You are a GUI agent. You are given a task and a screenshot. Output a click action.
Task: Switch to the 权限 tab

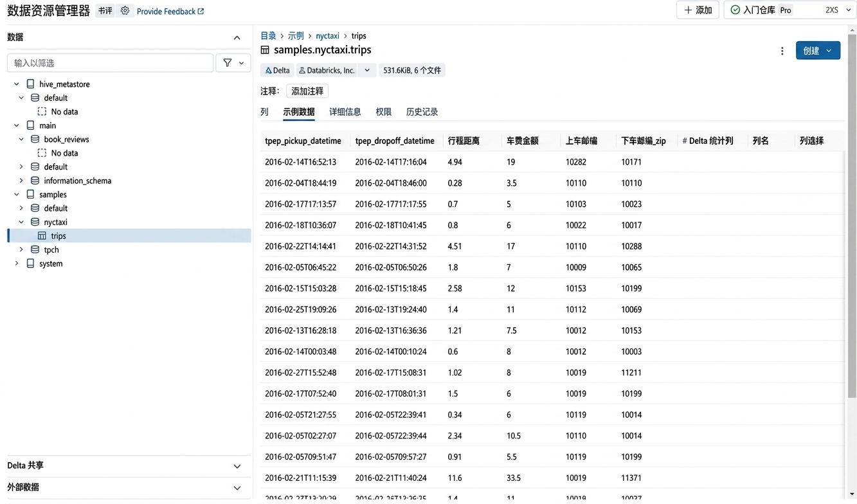384,112
